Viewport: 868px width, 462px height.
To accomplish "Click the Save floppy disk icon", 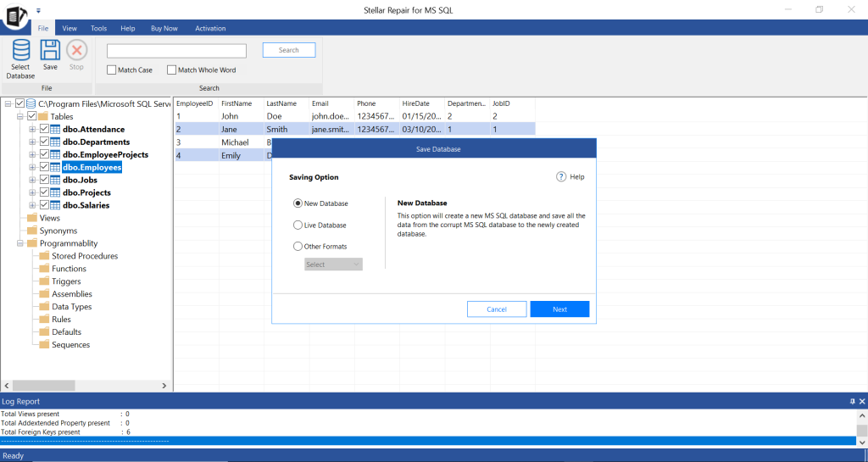I will 50,51.
